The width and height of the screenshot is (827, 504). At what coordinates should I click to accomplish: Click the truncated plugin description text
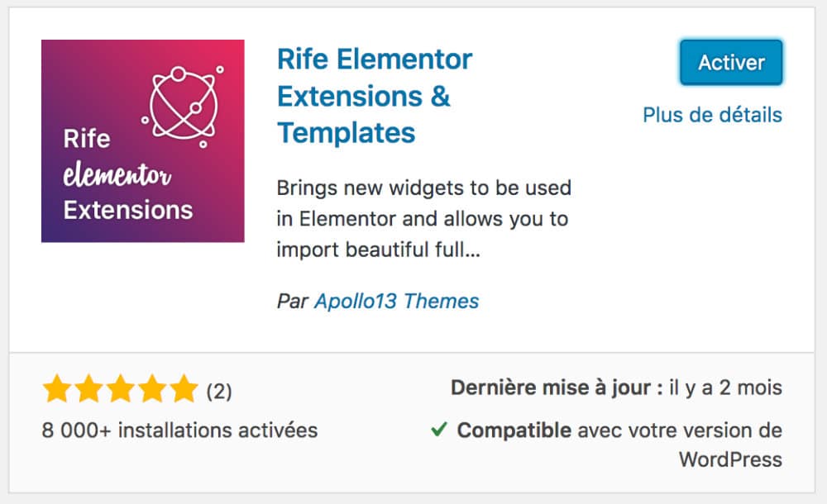(x=424, y=219)
